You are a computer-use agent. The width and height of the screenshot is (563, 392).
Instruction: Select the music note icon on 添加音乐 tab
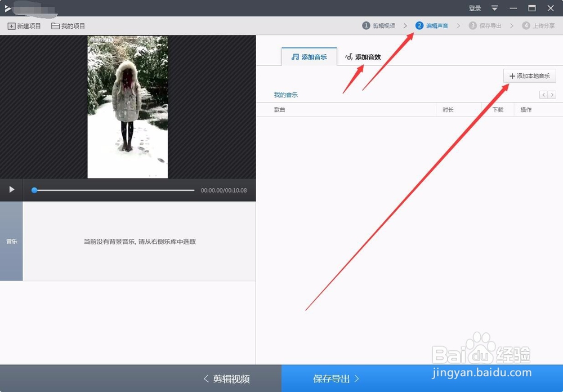pyautogui.click(x=294, y=56)
